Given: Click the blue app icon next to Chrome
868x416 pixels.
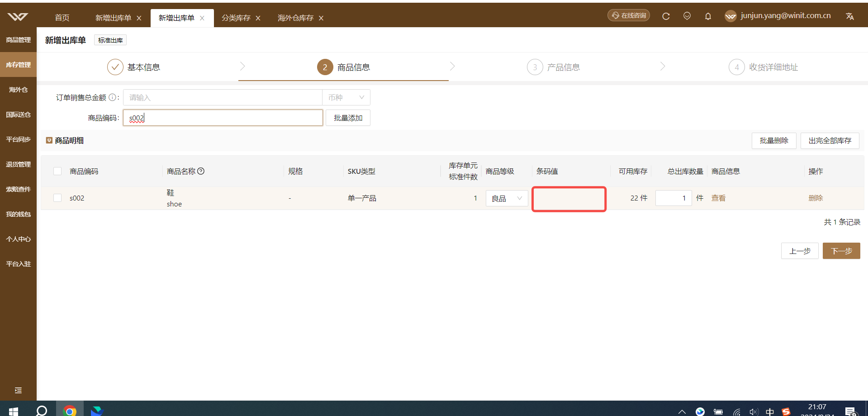Looking at the screenshot, I should click(x=97, y=411).
